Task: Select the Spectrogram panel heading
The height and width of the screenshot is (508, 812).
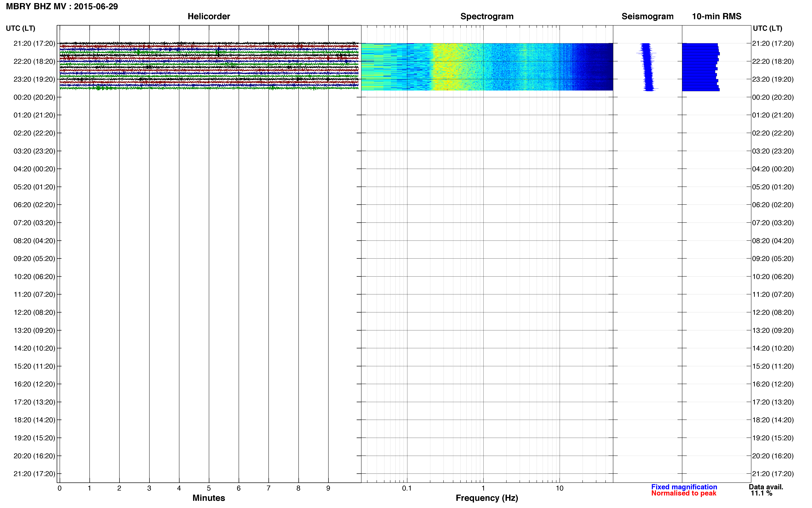Action: coord(487,16)
